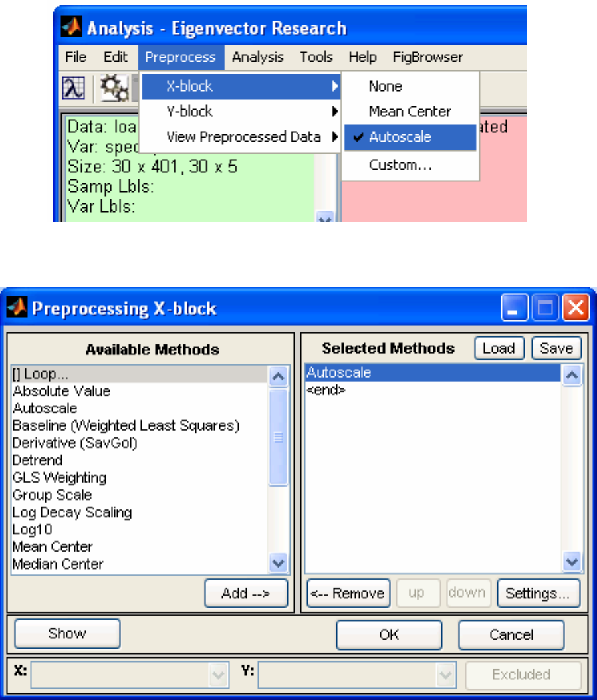The height and width of the screenshot is (700, 597).
Task: Click Available Methods scroll down arrow
Action: tap(278, 562)
